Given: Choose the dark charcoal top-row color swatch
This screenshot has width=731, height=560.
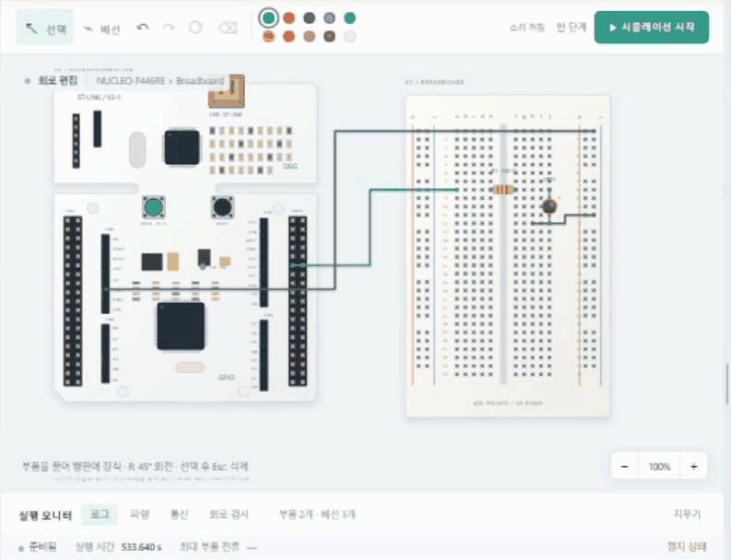Looking at the screenshot, I should point(310,18).
